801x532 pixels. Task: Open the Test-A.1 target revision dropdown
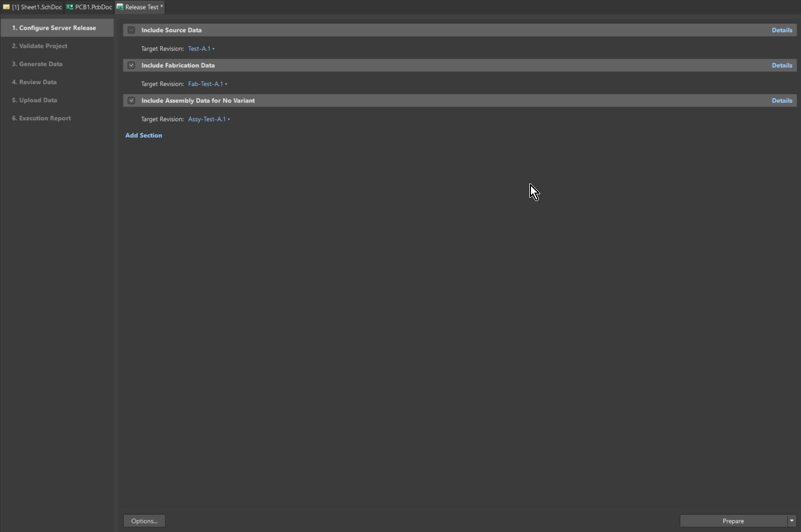click(x=201, y=49)
